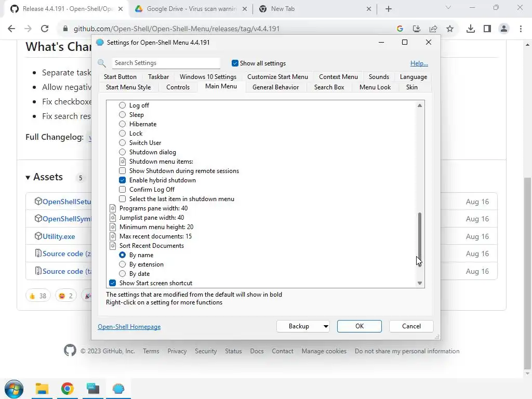Click the thumbs up reaction 38
Image resolution: width=532 pixels, height=399 pixels.
click(38, 296)
